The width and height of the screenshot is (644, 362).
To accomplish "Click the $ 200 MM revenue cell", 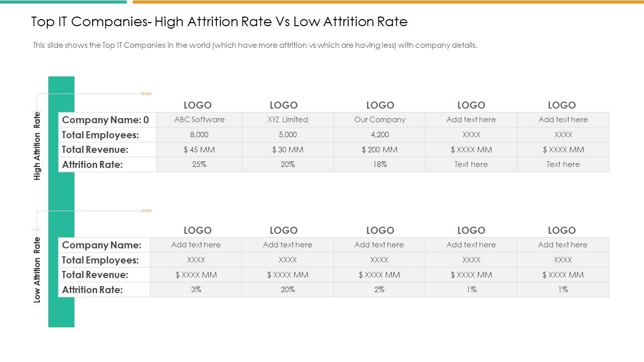I will 380,149.
